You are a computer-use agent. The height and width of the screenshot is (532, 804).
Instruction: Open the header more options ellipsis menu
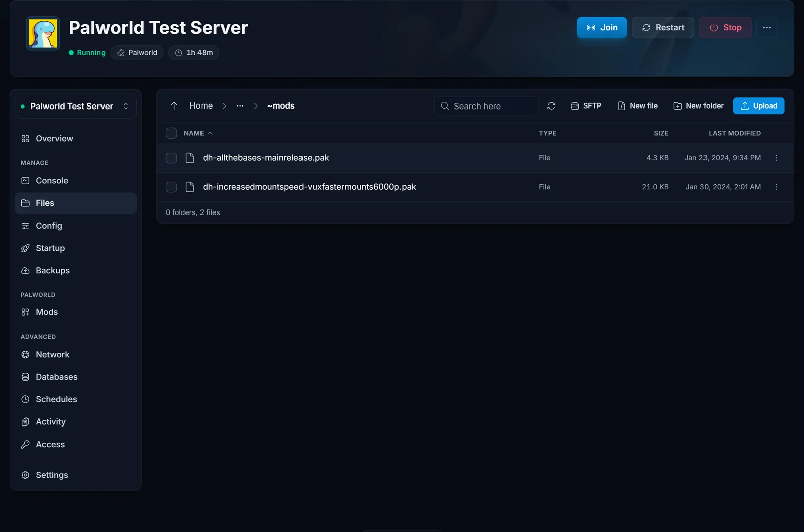tap(766, 27)
